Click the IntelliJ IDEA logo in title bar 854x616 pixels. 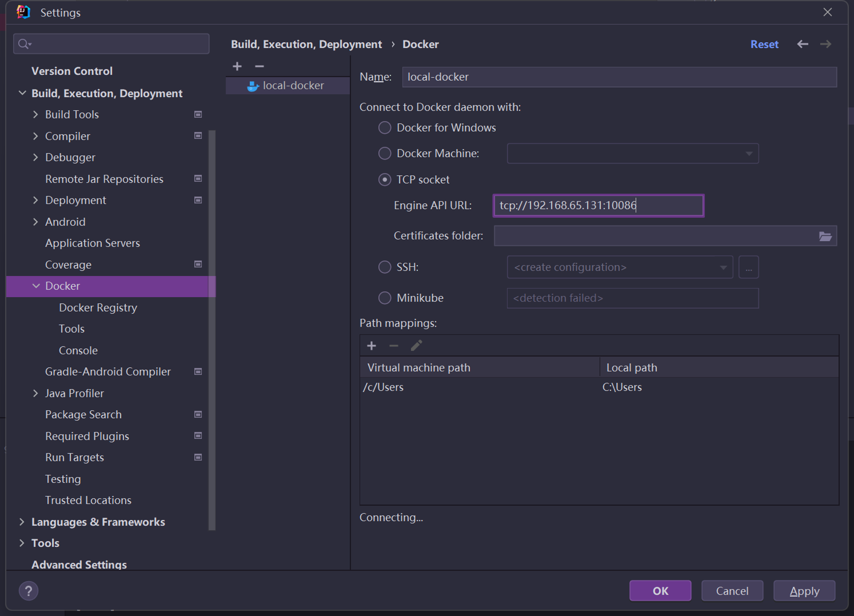(x=23, y=12)
